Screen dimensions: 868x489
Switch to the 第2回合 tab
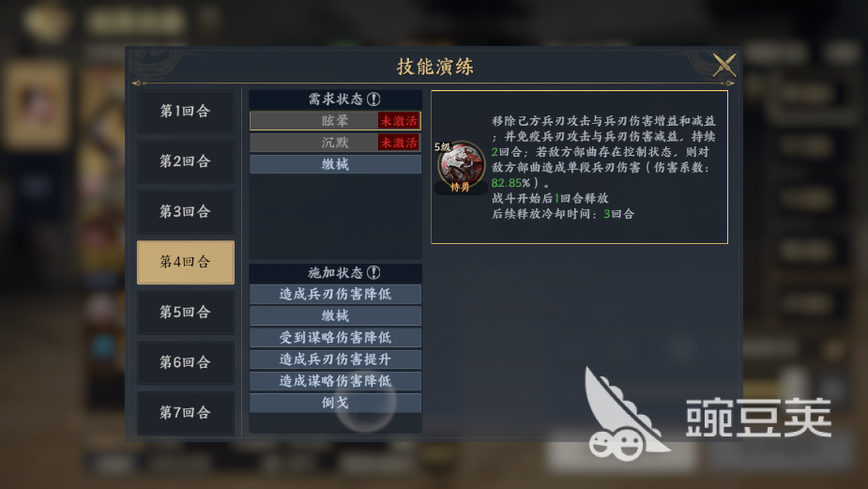[x=186, y=161]
